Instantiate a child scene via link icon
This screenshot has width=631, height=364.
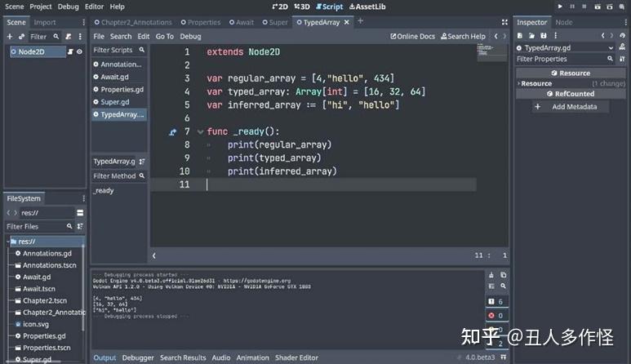pyautogui.click(x=22, y=37)
